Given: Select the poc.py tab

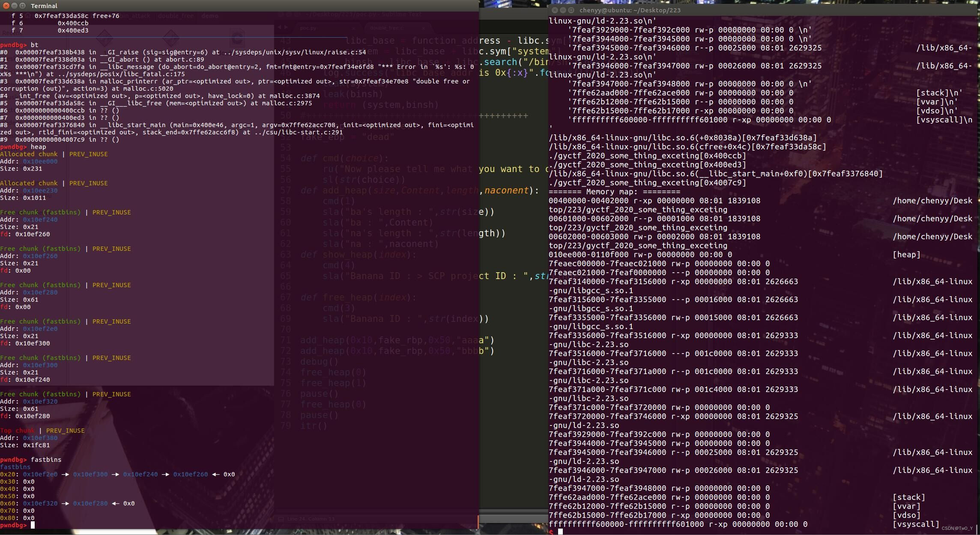Looking at the screenshot, I should pyautogui.click(x=310, y=27).
